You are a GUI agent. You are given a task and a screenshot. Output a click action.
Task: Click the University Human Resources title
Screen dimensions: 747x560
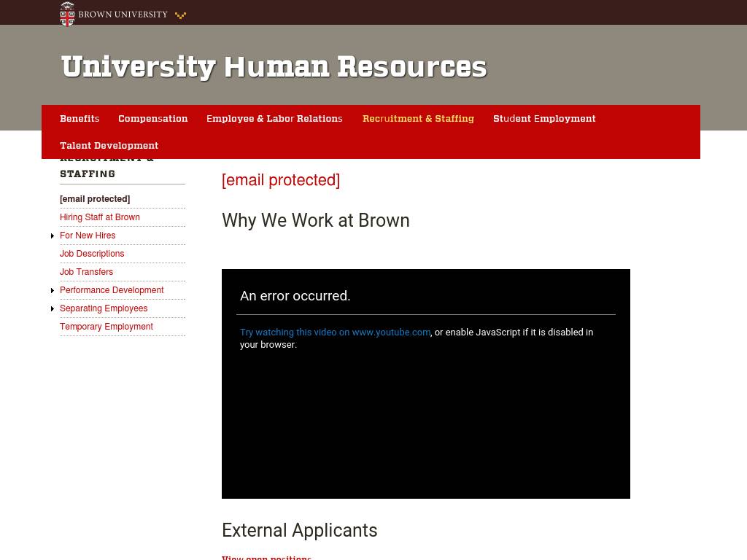pos(274,67)
